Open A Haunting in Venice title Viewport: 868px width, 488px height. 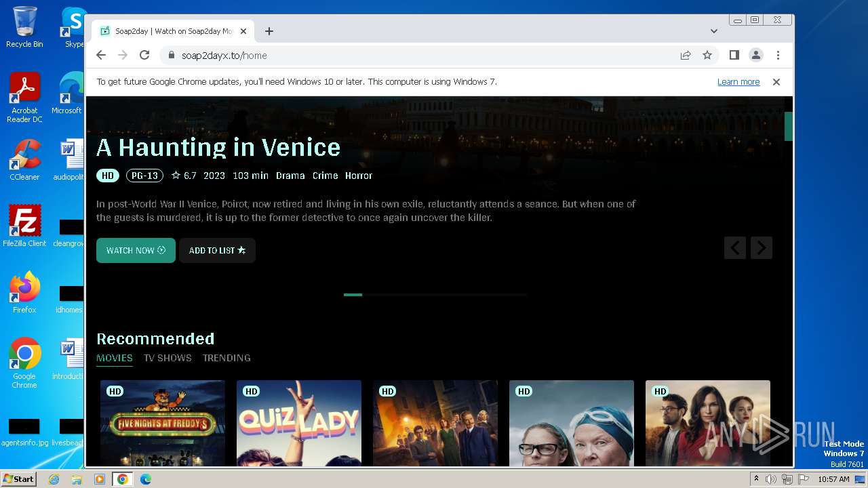coord(218,147)
